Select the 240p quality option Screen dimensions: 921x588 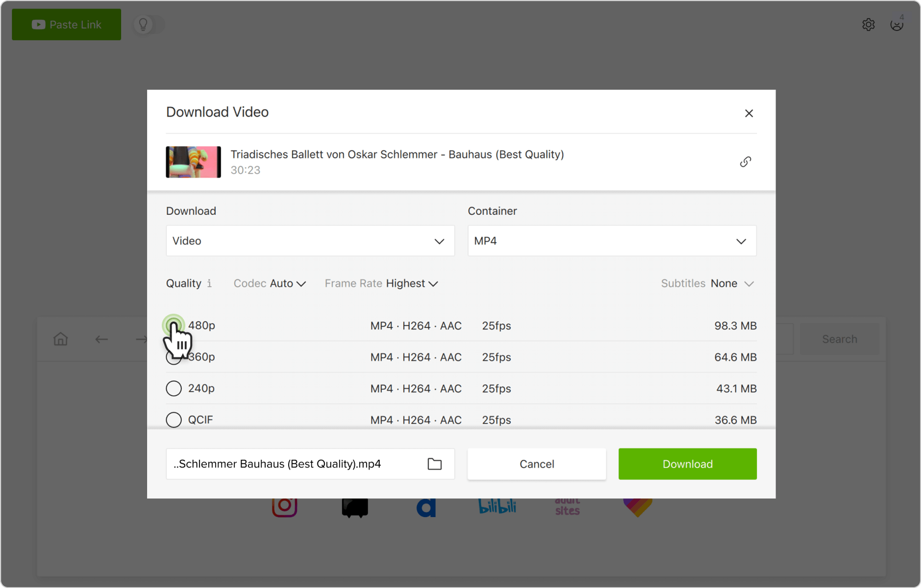pos(174,388)
